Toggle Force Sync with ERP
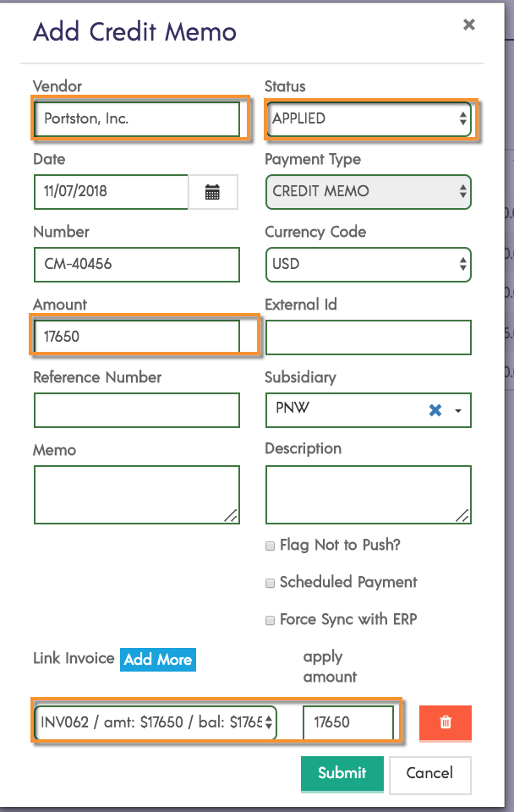The image size is (514, 812). coord(271,620)
